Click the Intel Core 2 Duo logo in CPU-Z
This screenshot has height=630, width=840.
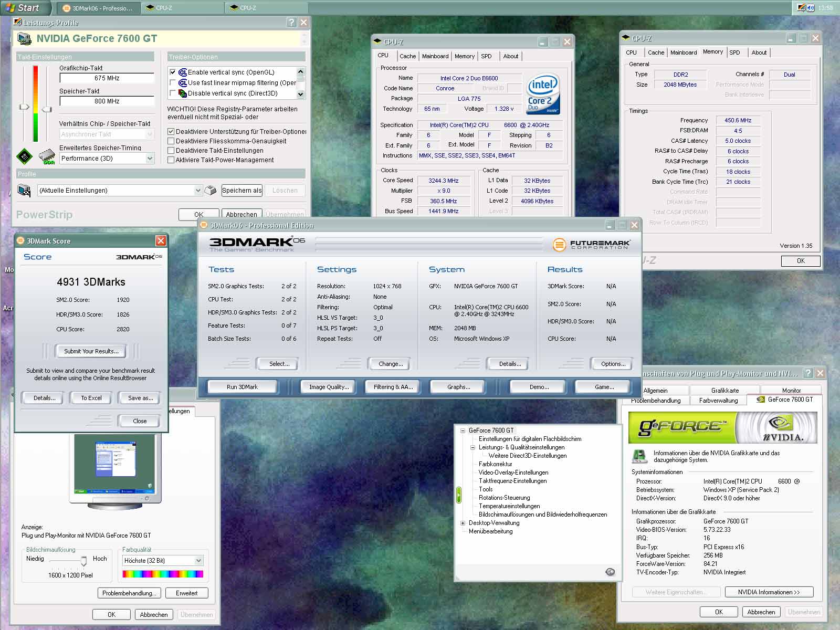(543, 94)
